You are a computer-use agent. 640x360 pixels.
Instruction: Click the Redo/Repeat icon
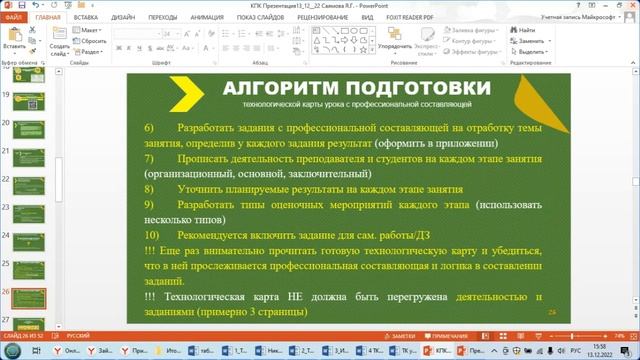54,5
